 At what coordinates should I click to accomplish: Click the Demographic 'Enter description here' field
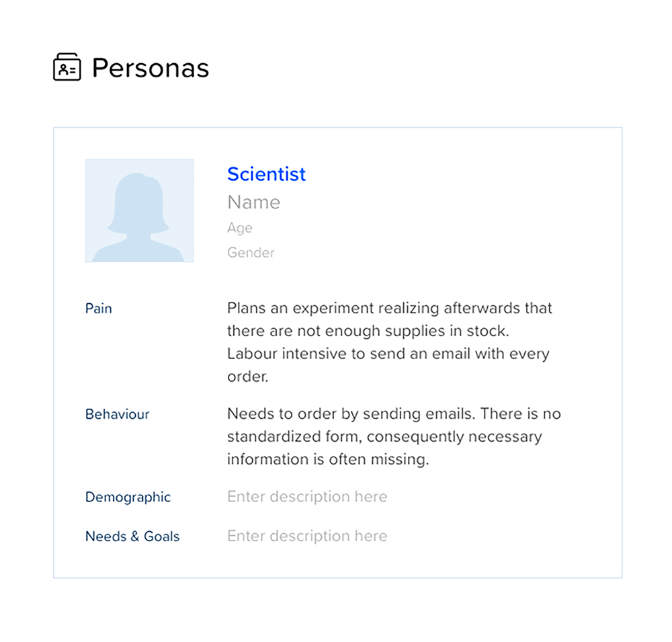[307, 497]
